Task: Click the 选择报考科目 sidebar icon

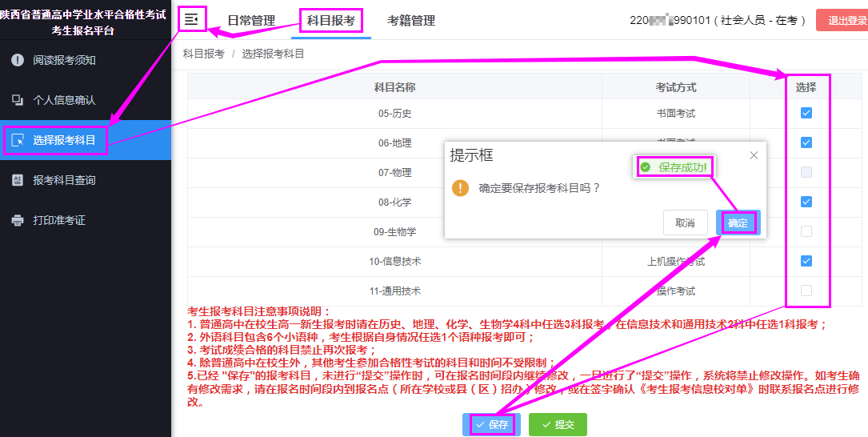Action: click(18, 140)
